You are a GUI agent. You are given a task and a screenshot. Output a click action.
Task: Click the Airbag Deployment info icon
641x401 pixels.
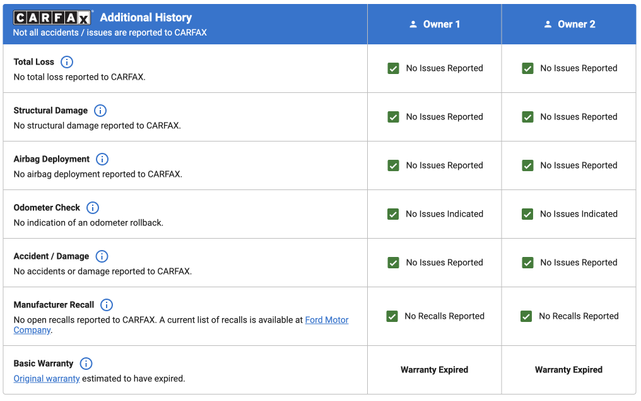coord(102,159)
